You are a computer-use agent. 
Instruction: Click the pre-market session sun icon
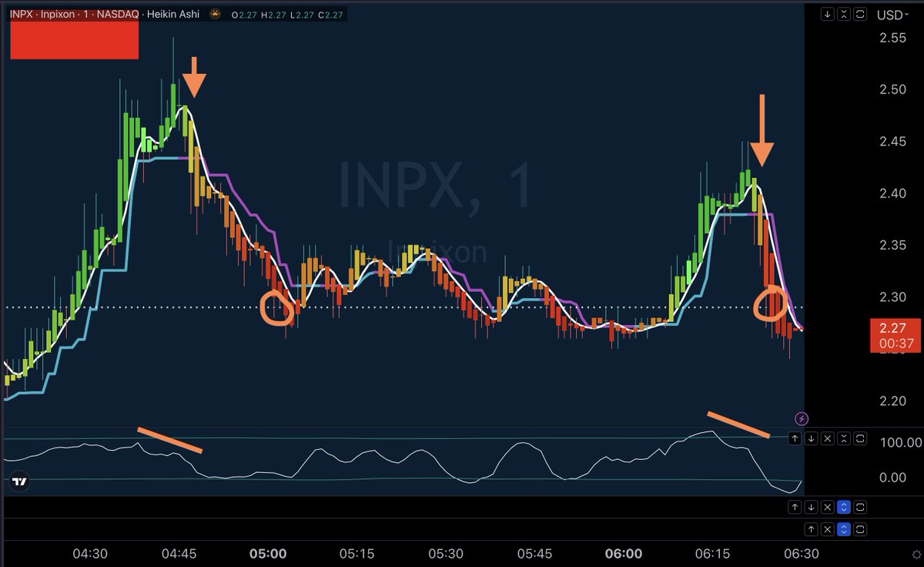coord(216,14)
